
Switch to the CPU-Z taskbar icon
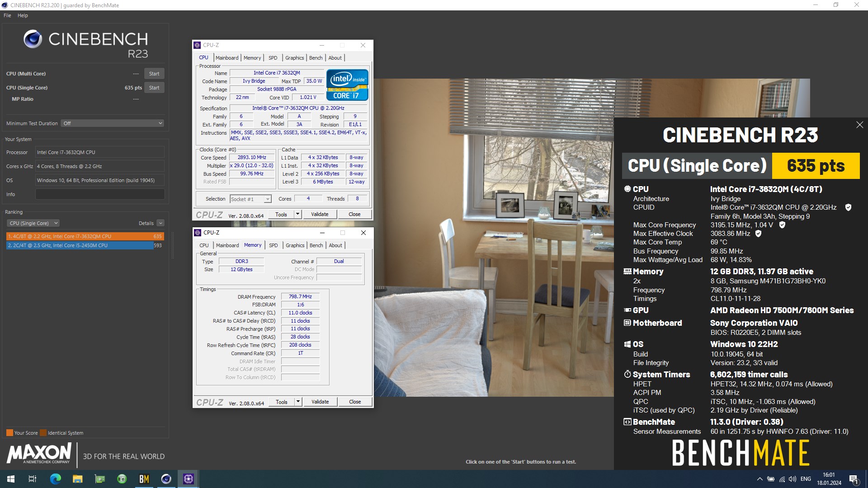(188, 479)
